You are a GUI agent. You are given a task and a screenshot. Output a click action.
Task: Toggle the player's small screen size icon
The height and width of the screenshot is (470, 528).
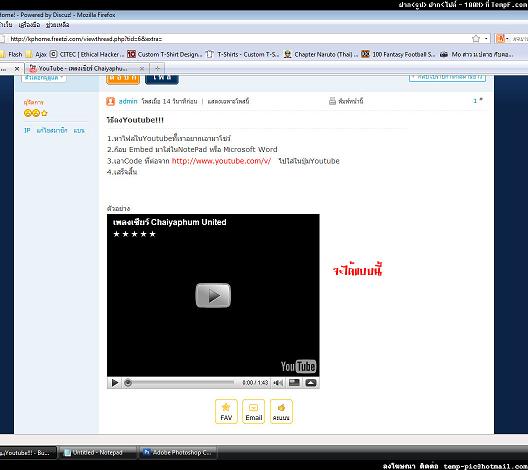[x=294, y=383]
